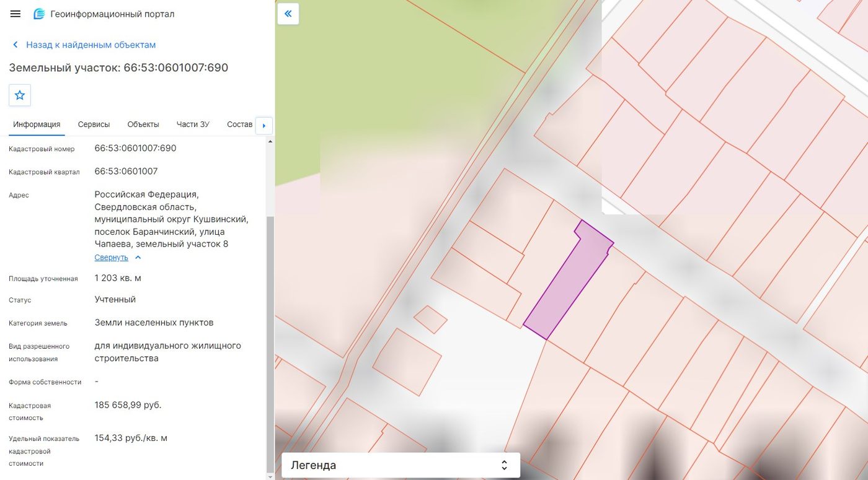868x480 pixels.
Task: Open the Состав tab
Action: click(239, 124)
